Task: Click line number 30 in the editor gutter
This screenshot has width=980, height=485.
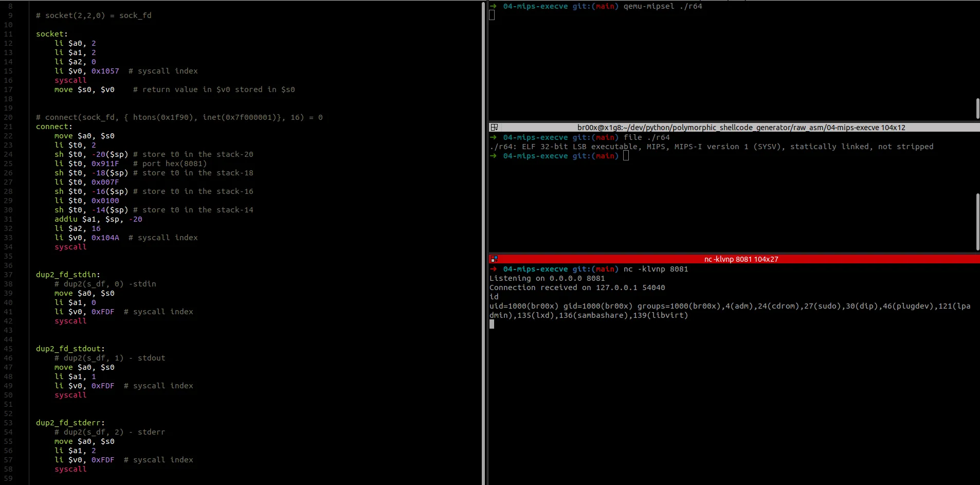Action: [x=8, y=210]
